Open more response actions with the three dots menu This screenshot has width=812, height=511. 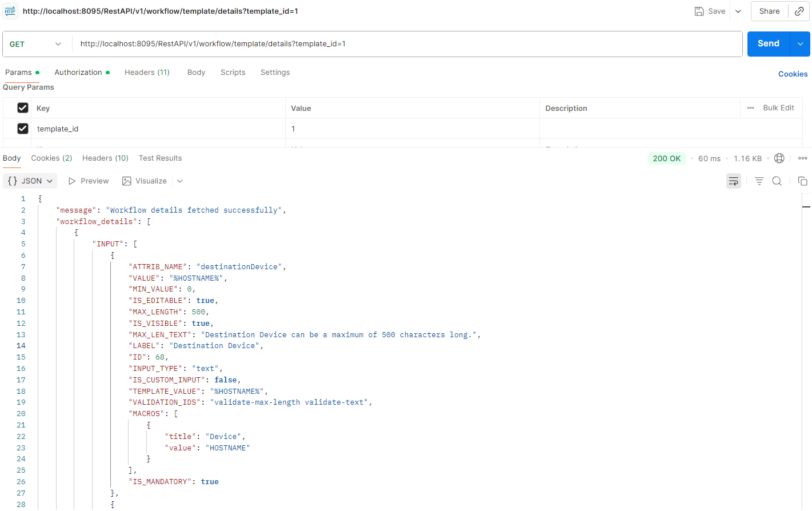tap(802, 158)
